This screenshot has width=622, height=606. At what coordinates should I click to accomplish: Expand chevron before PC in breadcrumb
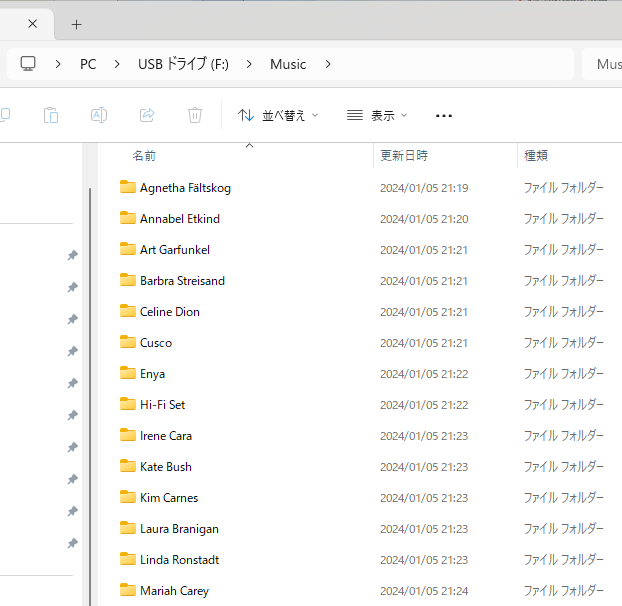[58, 64]
